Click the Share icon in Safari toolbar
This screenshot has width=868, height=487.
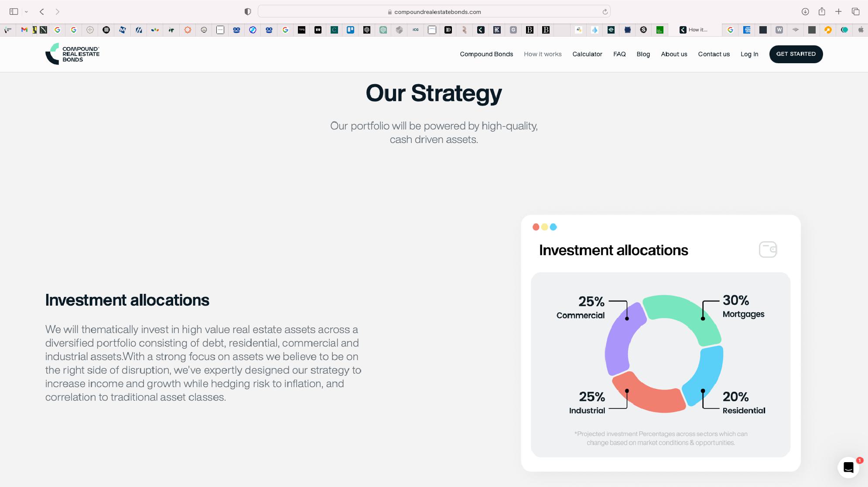click(x=822, y=12)
